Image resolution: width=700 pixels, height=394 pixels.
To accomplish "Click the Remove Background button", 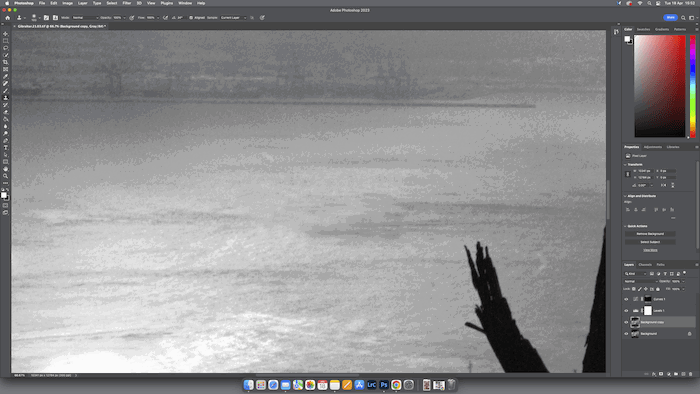I will (x=650, y=234).
